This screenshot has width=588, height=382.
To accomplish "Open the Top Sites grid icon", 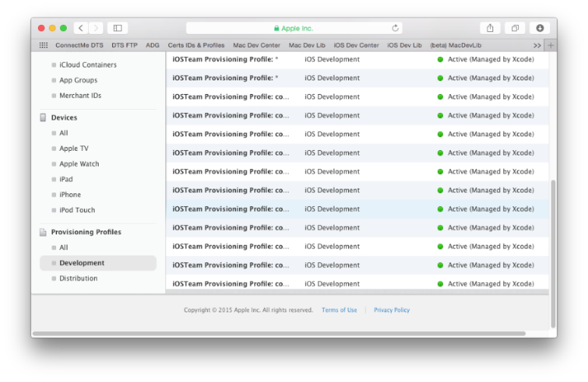I will coord(43,45).
